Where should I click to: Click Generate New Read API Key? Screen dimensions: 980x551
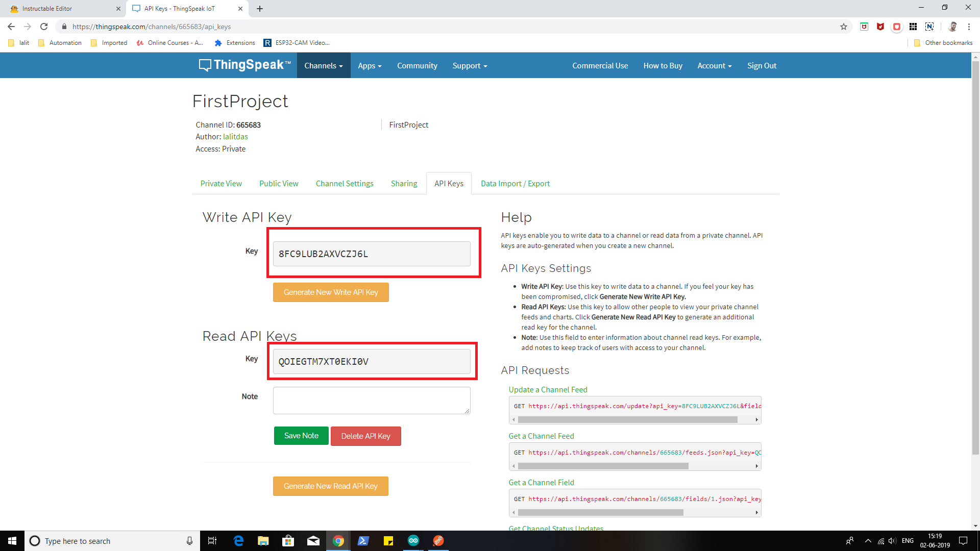click(330, 486)
